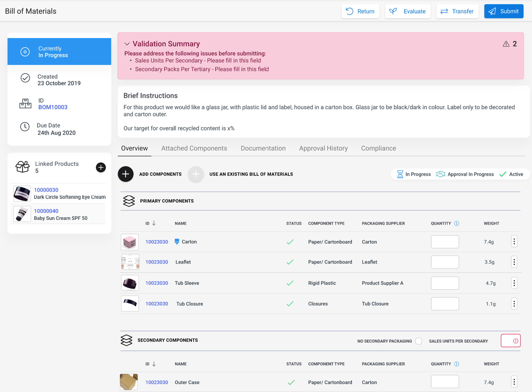Image resolution: width=532 pixels, height=392 pixels.
Task: Collapse the Validation Summary chevron
Action: [x=127, y=44]
